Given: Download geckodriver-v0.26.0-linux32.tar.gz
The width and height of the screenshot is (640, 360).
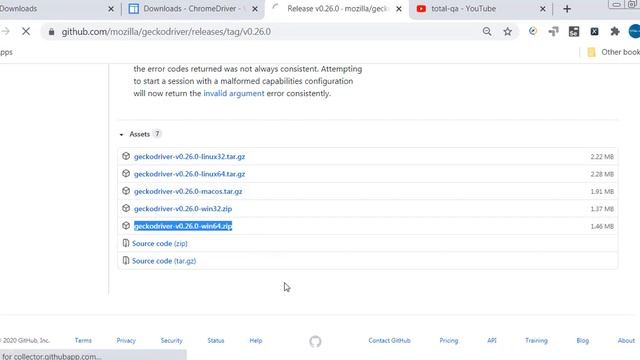Looking at the screenshot, I should (x=189, y=157).
